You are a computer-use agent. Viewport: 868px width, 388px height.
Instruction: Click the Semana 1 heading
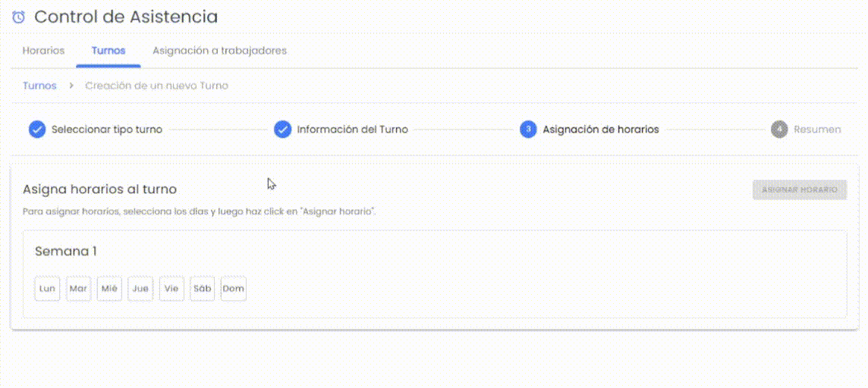tap(66, 252)
